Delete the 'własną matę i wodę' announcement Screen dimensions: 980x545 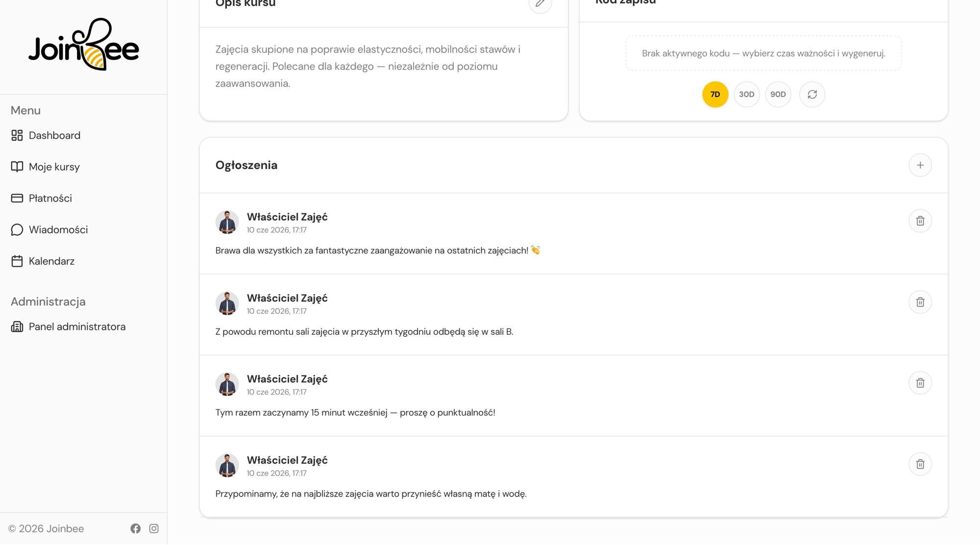coord(920,464)
